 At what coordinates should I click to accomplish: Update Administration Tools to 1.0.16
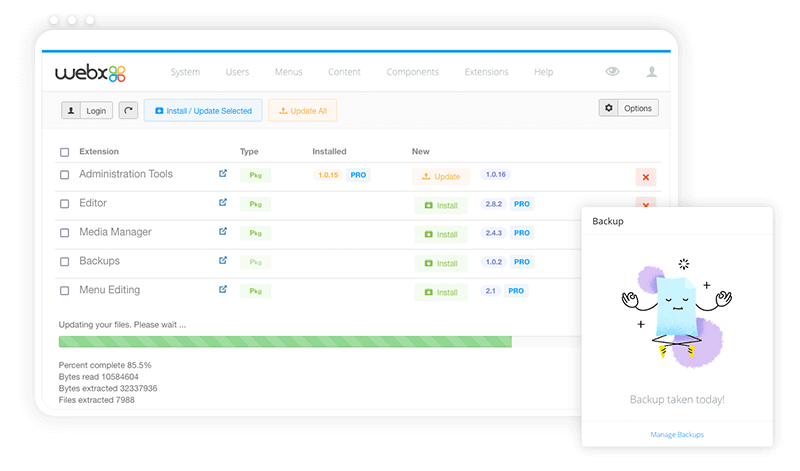pyautogui.click(x=441, y=177)
